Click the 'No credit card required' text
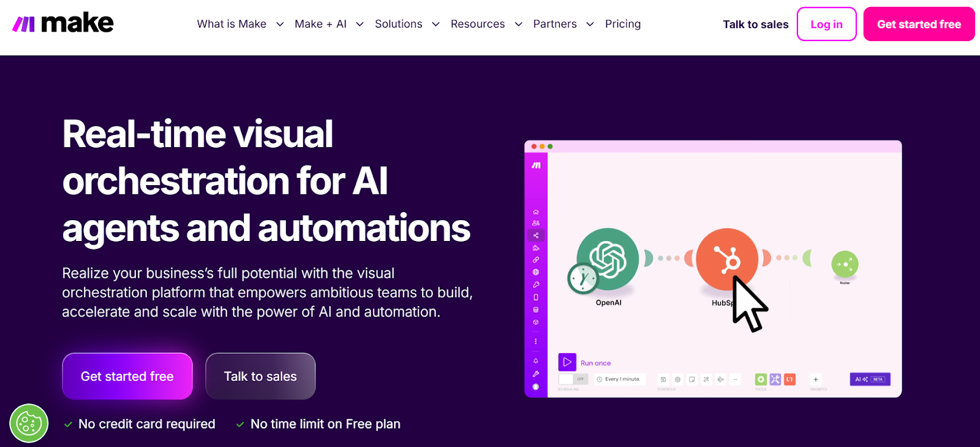The width and height of the screenshot is (980, 447). [147, 424]
